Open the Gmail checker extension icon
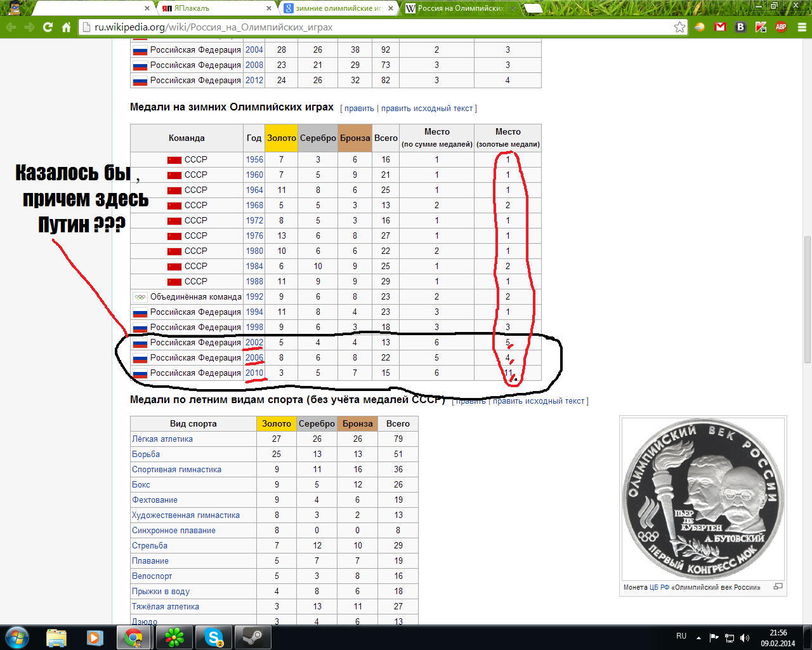Viewport: 812px width, 650px height. [720, 27]
